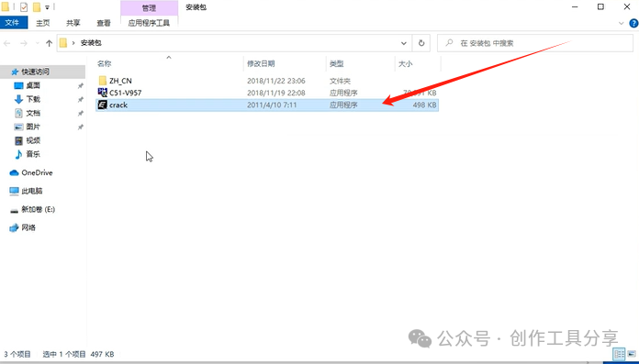Unpin 图片 using its pin icon
Screen dimensions: 639x364
(x=80, y=127)
